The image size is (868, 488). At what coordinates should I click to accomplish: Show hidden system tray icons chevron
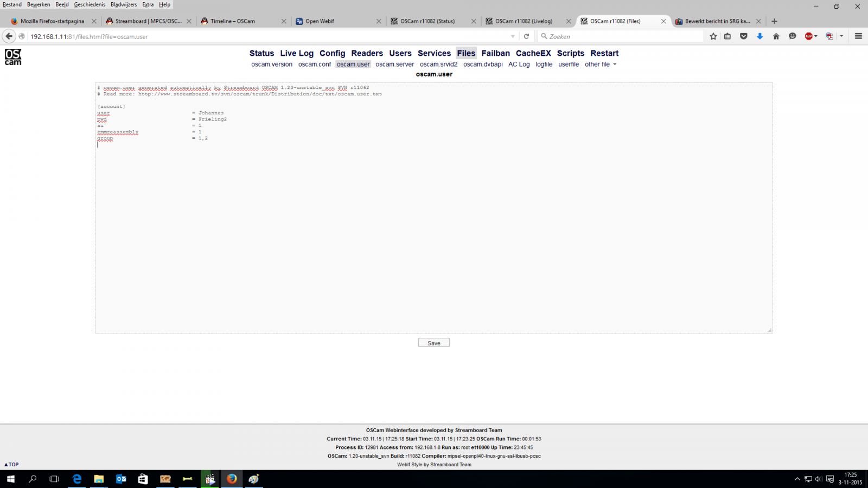tap(797, 479)
